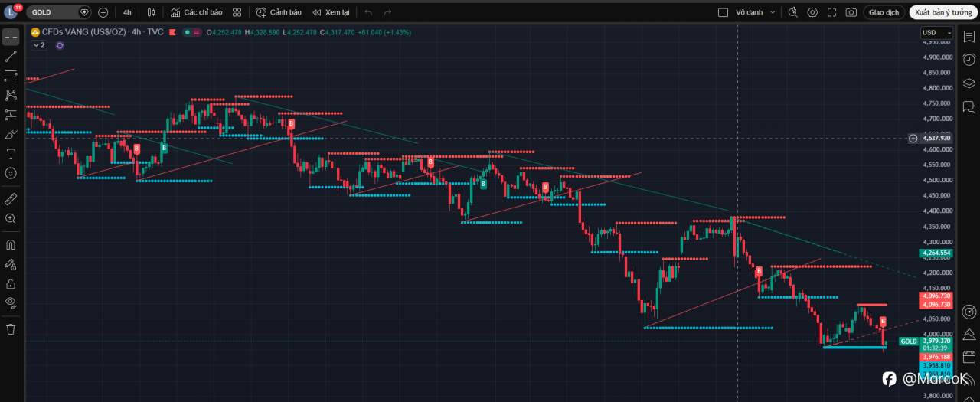
Task: Click the 4,637.930 crosshair price label
Action: tap(936, 139)
